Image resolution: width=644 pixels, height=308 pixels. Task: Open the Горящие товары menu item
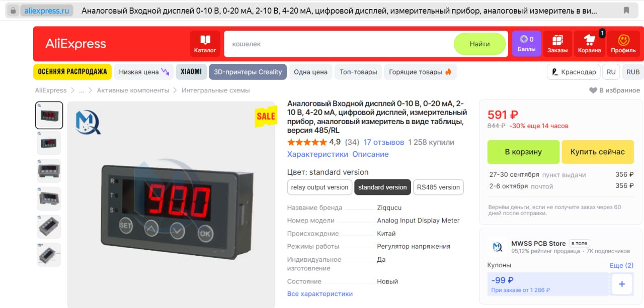pos(420,72)
